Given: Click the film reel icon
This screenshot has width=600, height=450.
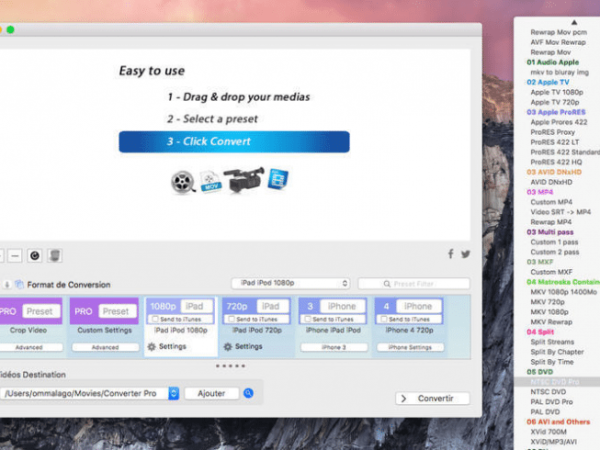Looking at the screenshot, I should pos(183,182).
